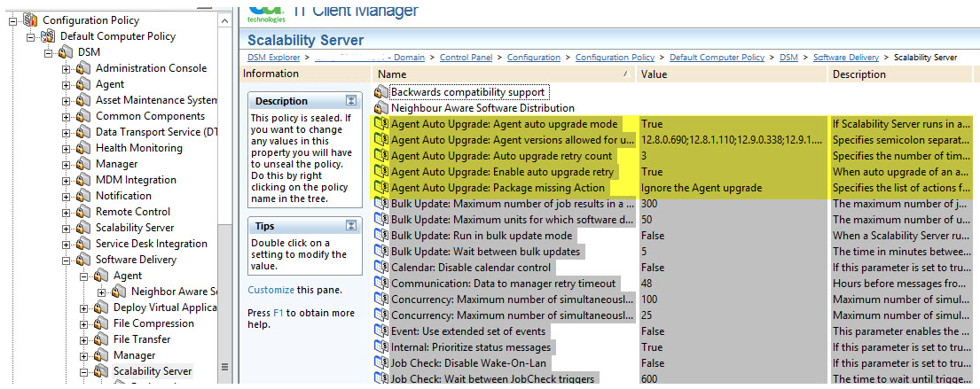Click the Auto upgrade retry count setting icon
Image resolution: width=980 pixels, height=389 pixels.
[381, 156]
